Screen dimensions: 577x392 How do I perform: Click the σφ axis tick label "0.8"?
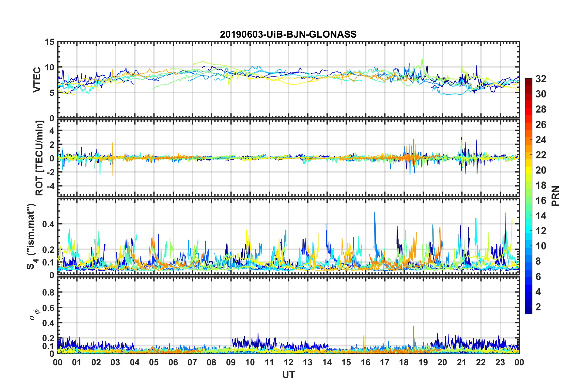point(49,292)
